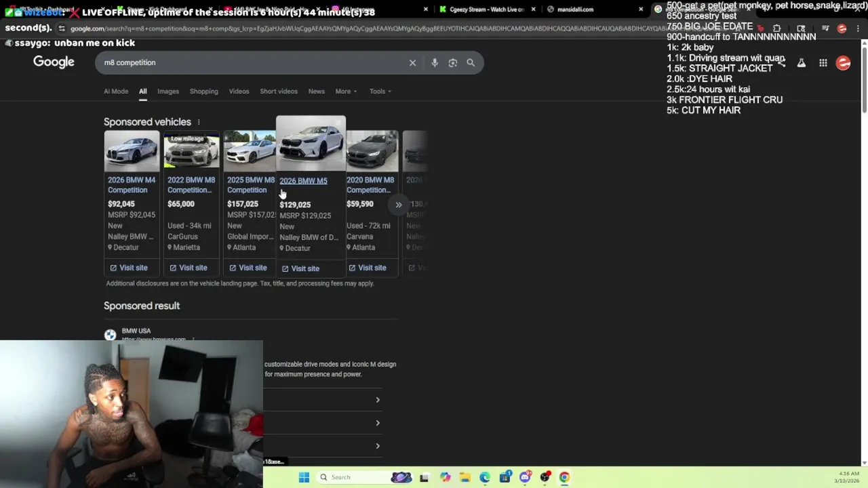Image resolution: width=868 pixels, height=488 pixels.
Task: Visit site for the $157,025 2025 M8
Action: click(248, 268)
